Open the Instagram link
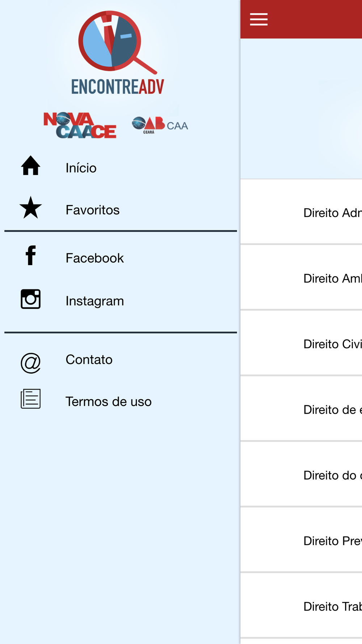This screenshot has height=644, width=362. point(121,301)
